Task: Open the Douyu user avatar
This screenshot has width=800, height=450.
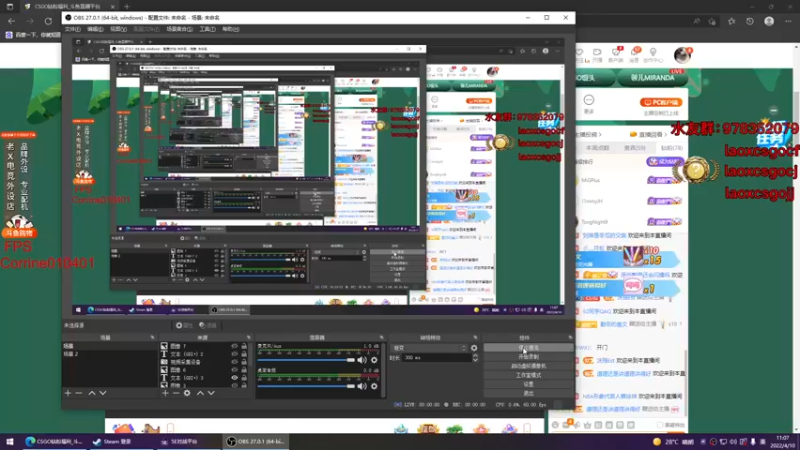Action: tap(682, 55)
